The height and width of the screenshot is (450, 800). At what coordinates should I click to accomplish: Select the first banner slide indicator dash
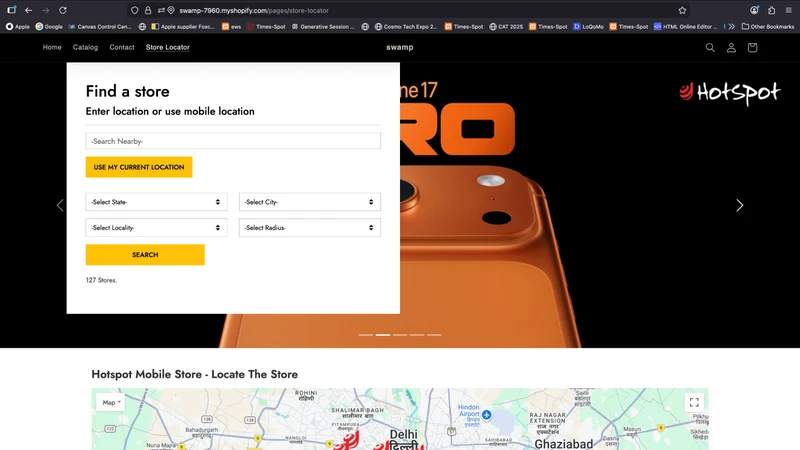click(365, 335)
